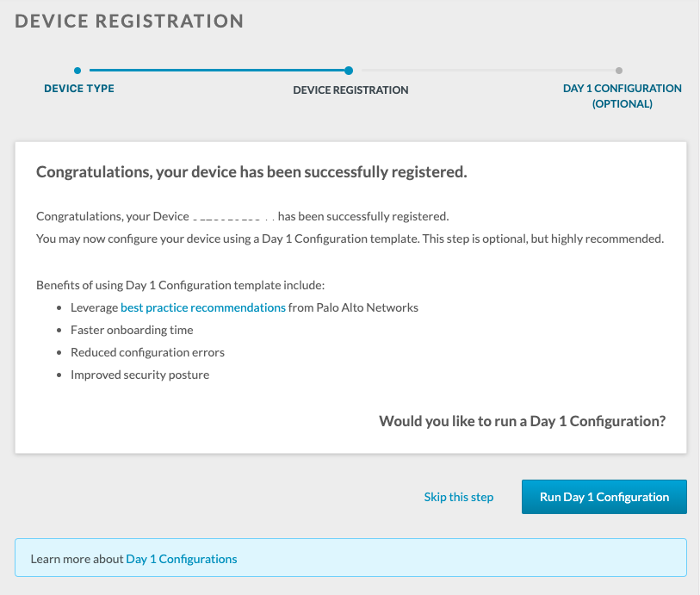Click the DEVICE REGISTRATION page title

(x=127, y=20)
